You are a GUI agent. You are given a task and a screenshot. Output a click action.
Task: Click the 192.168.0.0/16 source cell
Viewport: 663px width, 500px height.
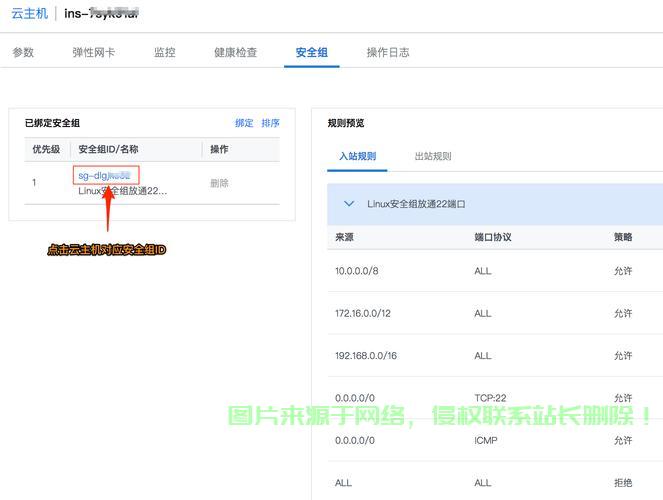pyautogui.click(x=366, y=355)
